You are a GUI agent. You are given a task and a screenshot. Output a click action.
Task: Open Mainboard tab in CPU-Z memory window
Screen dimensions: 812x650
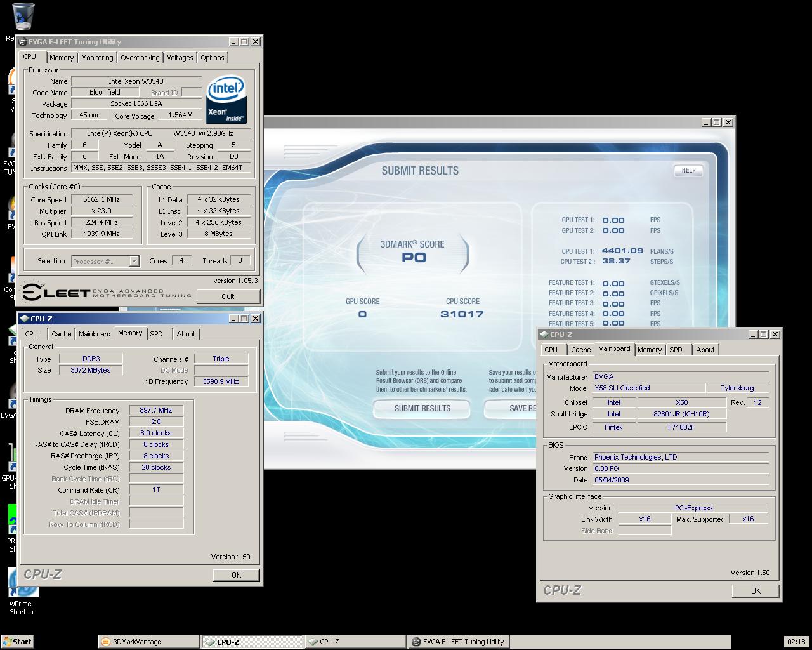click(95, 334)
